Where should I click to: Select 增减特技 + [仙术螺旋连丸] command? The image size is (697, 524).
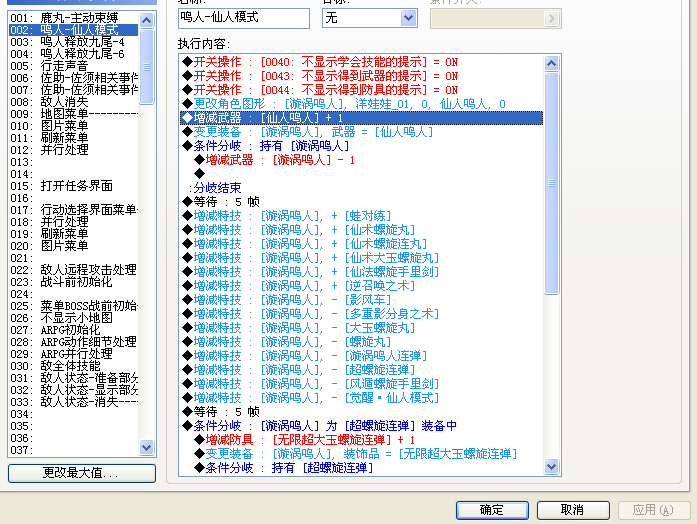[x=361, y=244]
